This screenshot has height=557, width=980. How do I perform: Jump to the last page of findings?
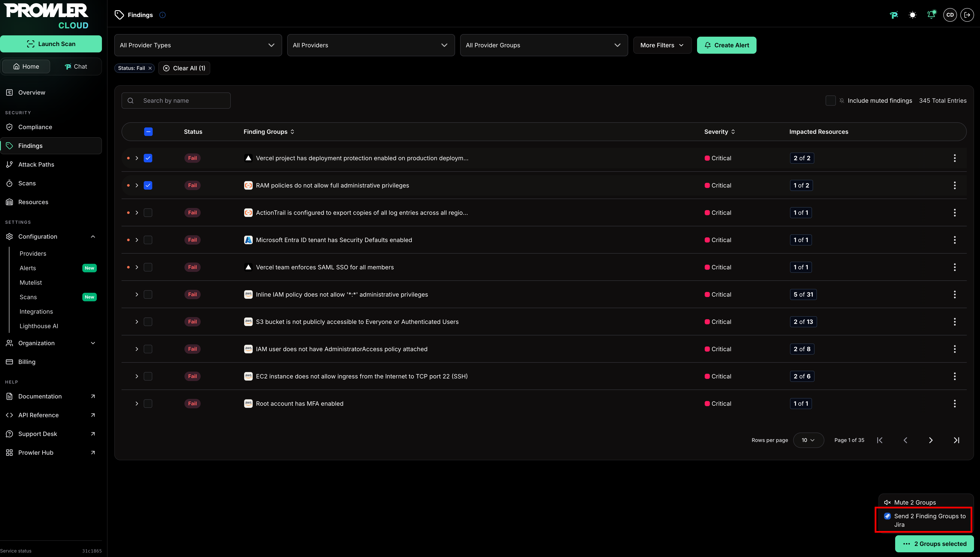956,440
